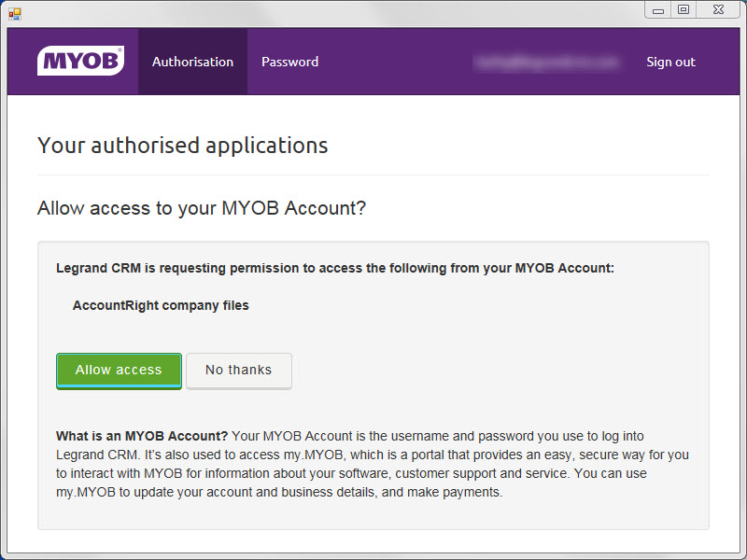Screen dimensions: 747x560
Task: Maximize the authorisation window
Action: (x=684, y=9)
